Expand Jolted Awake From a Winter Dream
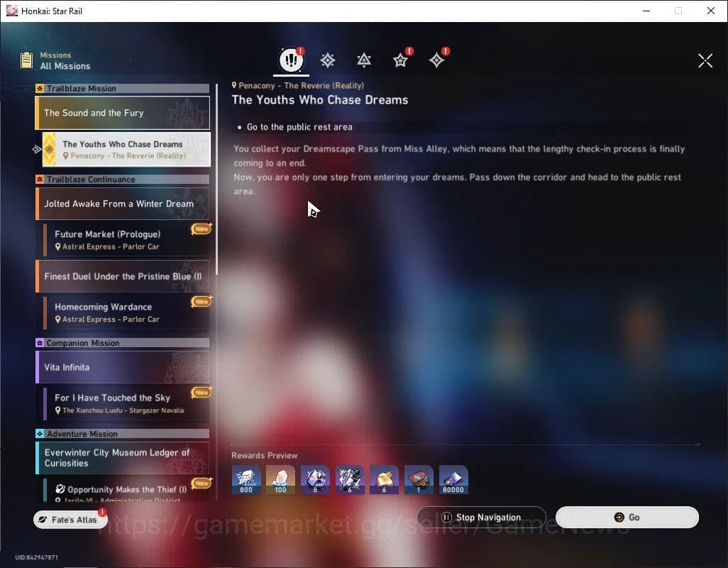Screen dimensions: 728x568 click(123, 204)
